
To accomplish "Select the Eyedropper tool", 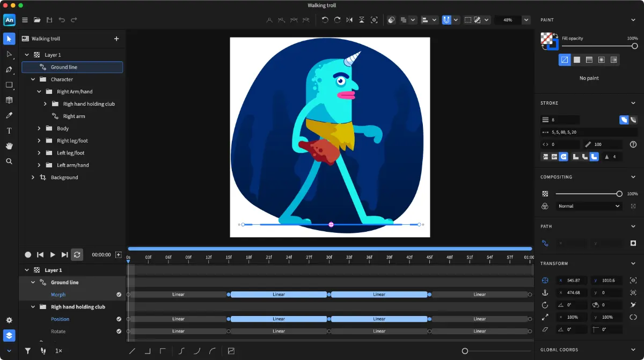I will point(9,115).
